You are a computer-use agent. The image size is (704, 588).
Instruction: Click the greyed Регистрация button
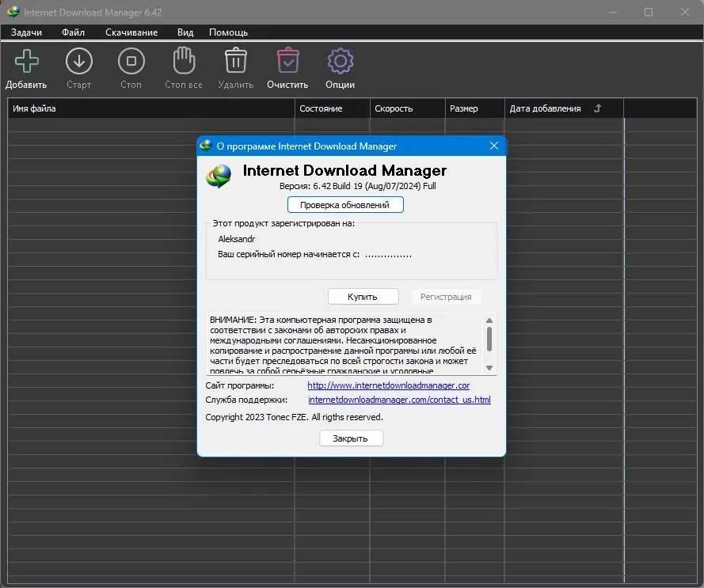click(446, 297)
